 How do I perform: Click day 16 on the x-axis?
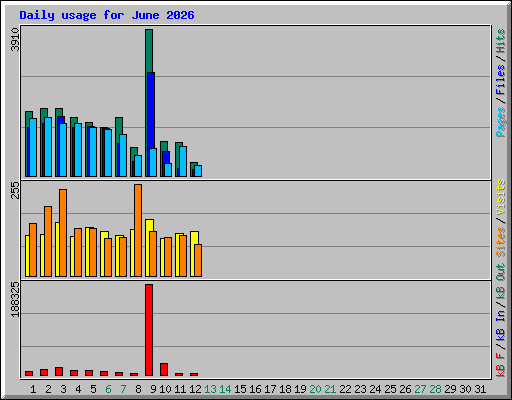pyautogui.click(x=255, y=389)
